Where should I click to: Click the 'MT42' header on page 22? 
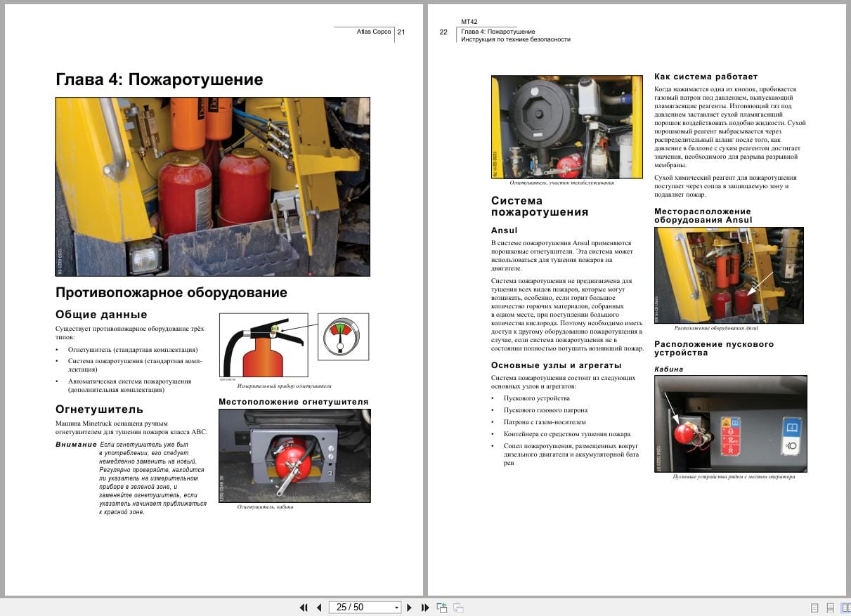pyautogui.click(x=469, y=23)
